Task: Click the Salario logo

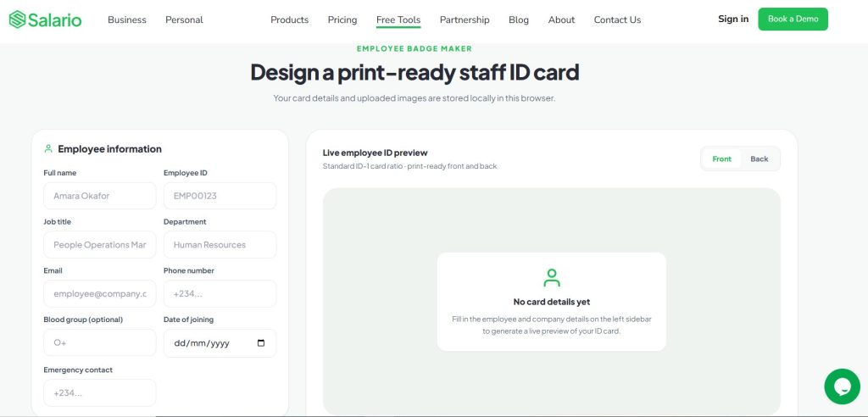Action: point(46,20)
